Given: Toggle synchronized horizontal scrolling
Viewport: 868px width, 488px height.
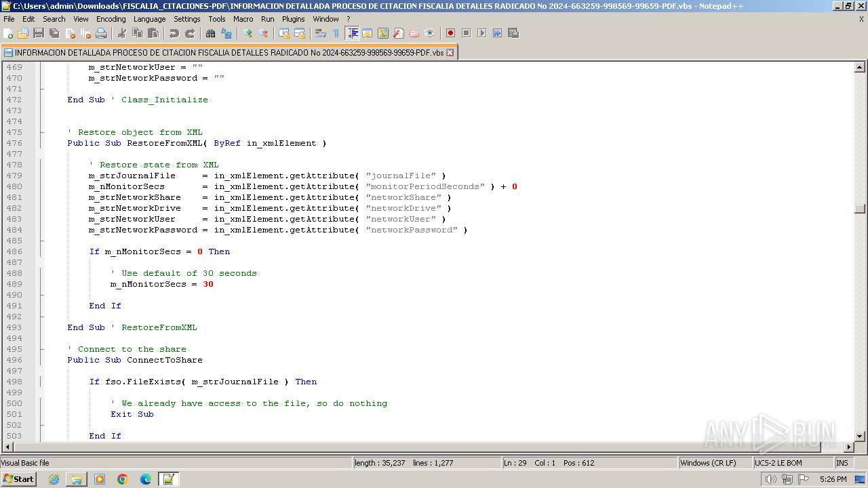Looking at the screenshot, I should pos(300,33).
